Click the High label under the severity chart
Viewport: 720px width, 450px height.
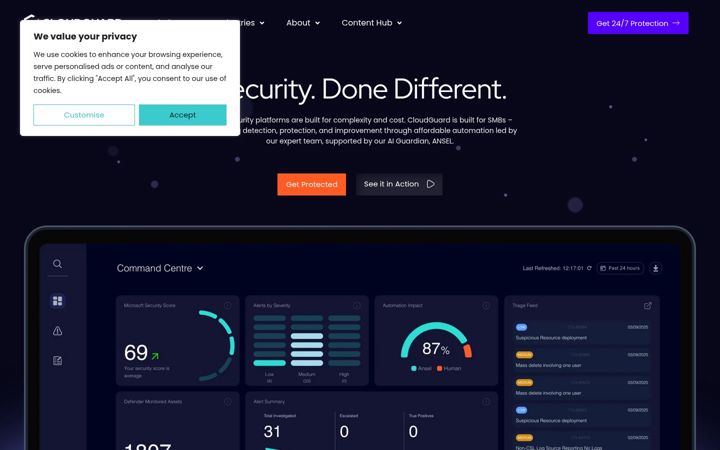coord(344,374)
